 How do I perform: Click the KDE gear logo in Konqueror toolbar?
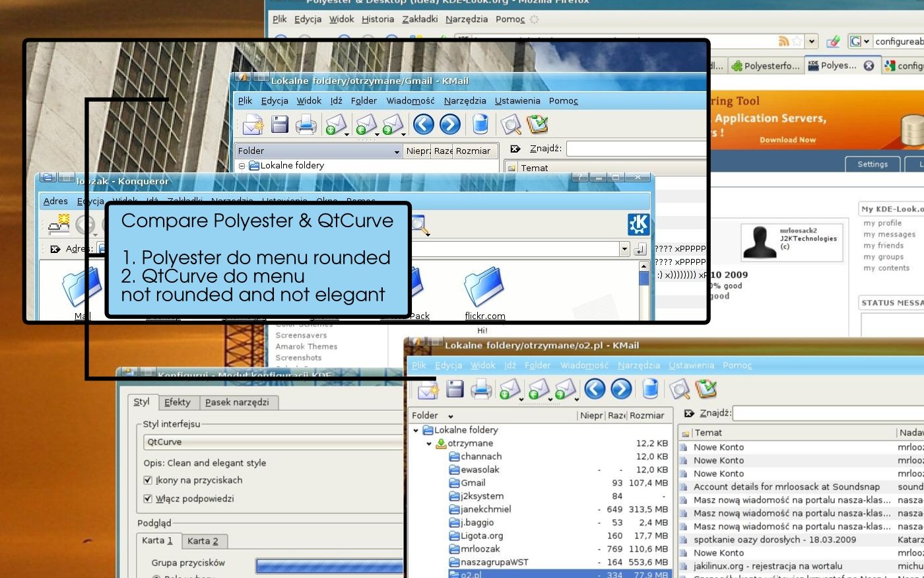(x=638, y=225)
